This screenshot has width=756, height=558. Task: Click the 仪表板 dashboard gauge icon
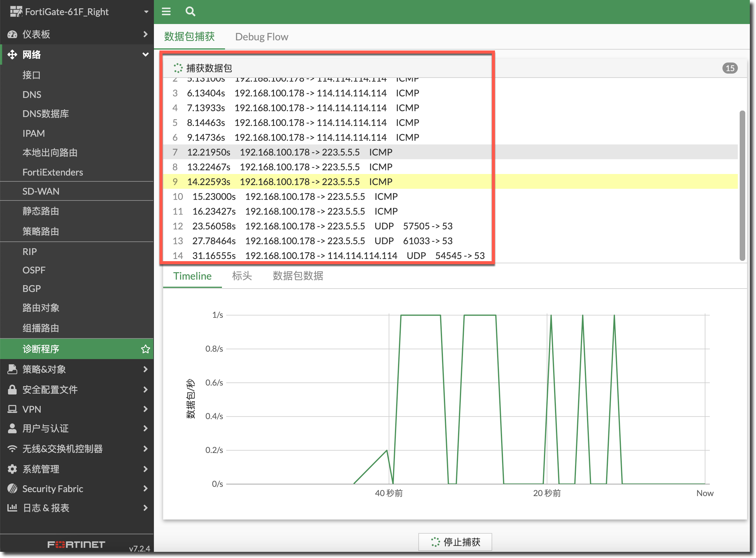point(13,34)
